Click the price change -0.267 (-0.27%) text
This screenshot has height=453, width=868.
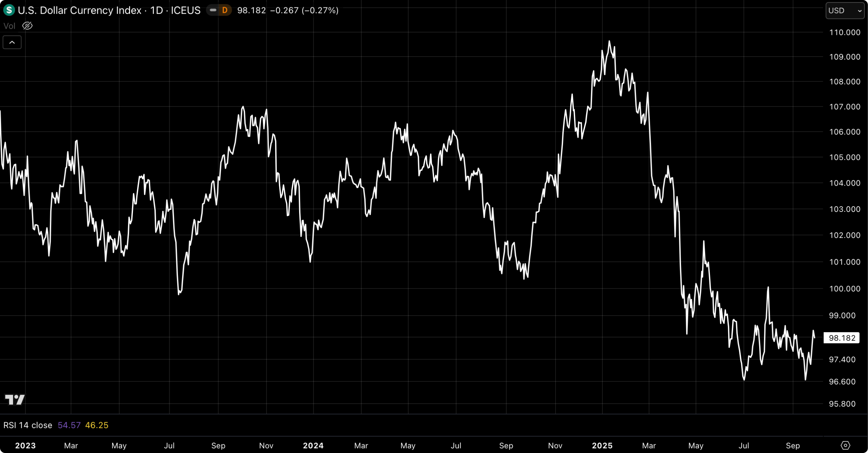pyautogui.click(x=304, y=10)
